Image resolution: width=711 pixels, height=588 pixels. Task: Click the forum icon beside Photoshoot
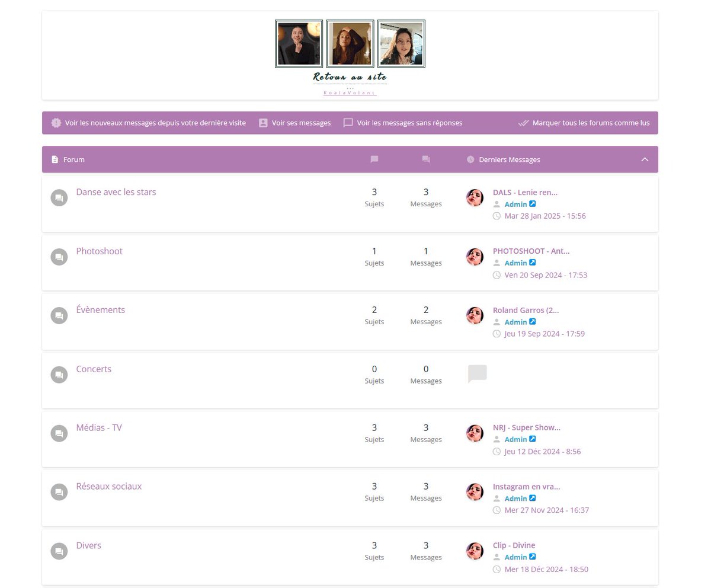pyautogui.click(x=59, y=257)
